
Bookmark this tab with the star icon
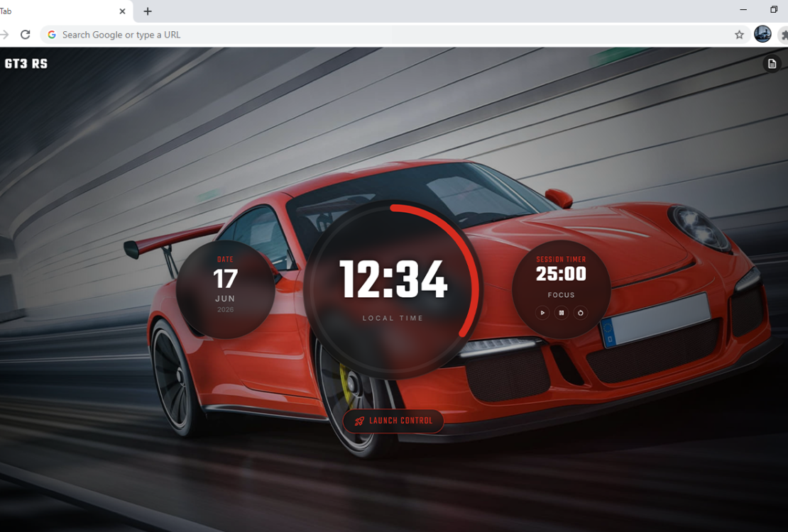(739, 35)
